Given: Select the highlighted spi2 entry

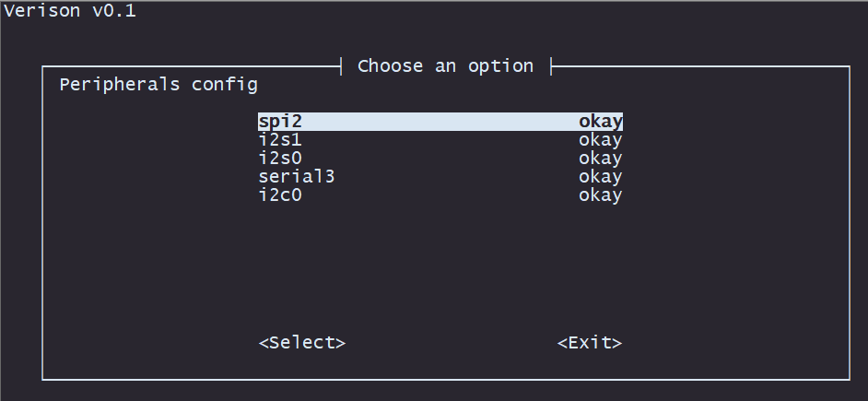Looking at the screenshot, I should (440, 122).
